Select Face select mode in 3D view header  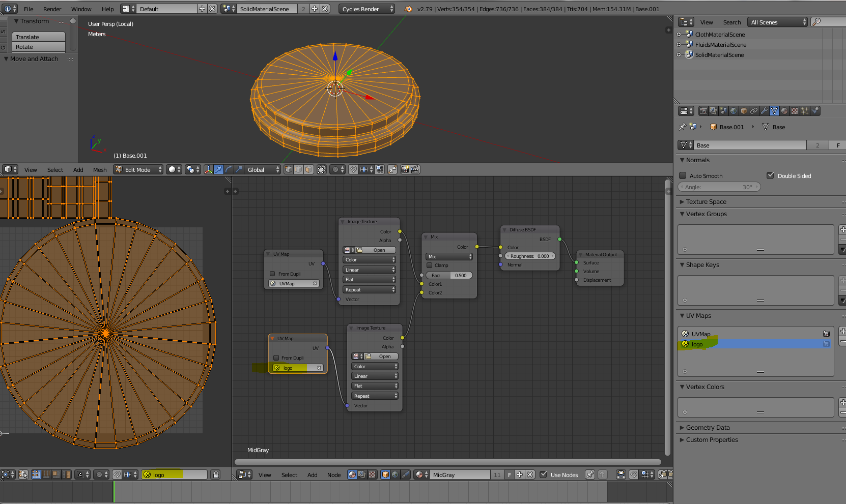(308, 169)
